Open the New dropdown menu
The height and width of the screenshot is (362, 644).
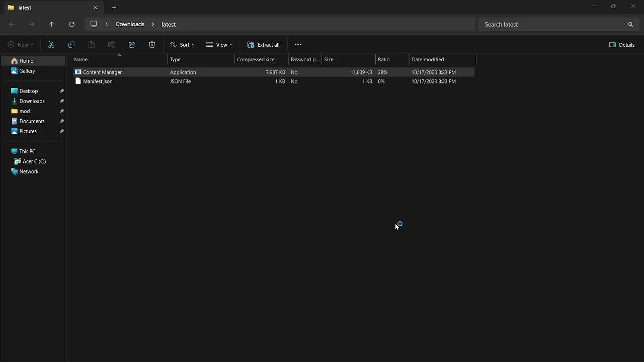(21, 45)
